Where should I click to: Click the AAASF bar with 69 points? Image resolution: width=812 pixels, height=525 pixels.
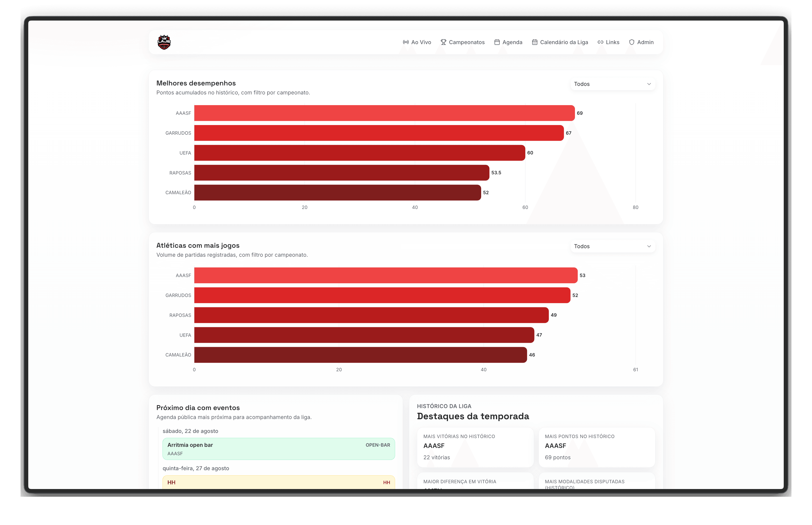click(384, 113)
